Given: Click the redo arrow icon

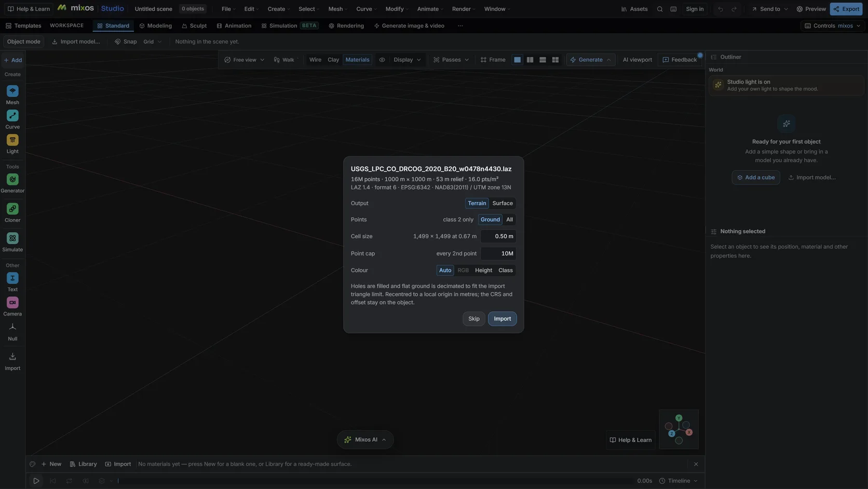Looking at the screenshot, I should point(734,9).
